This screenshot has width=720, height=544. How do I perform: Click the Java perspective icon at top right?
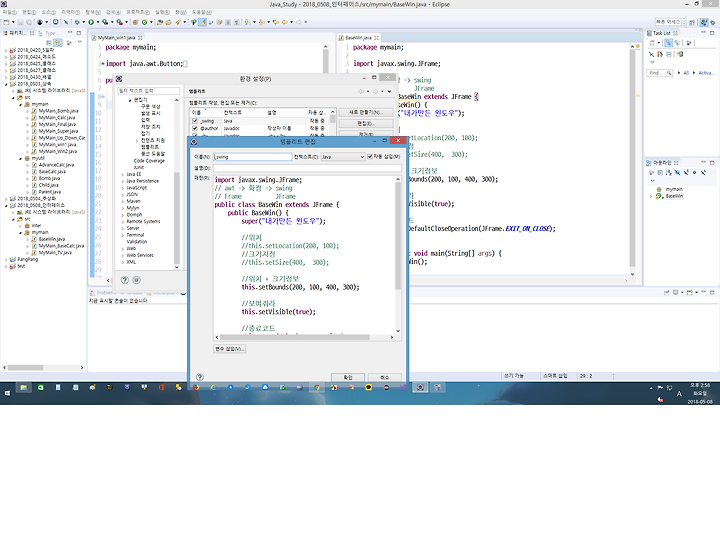coord(704,22)
